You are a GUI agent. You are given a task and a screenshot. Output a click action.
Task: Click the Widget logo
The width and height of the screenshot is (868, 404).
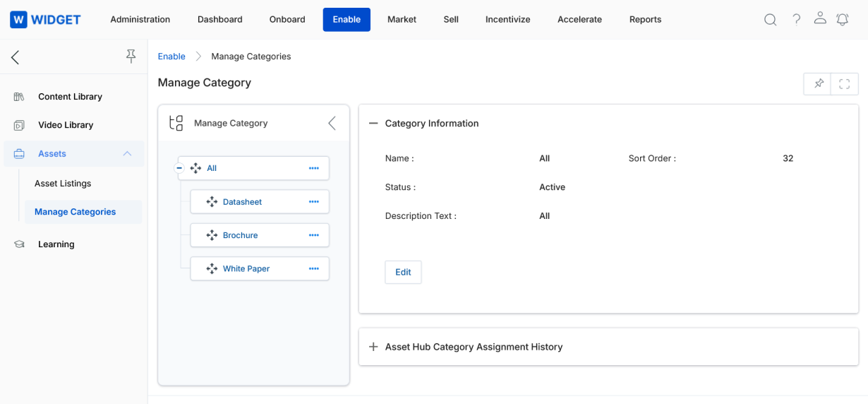tap(45, 20)
